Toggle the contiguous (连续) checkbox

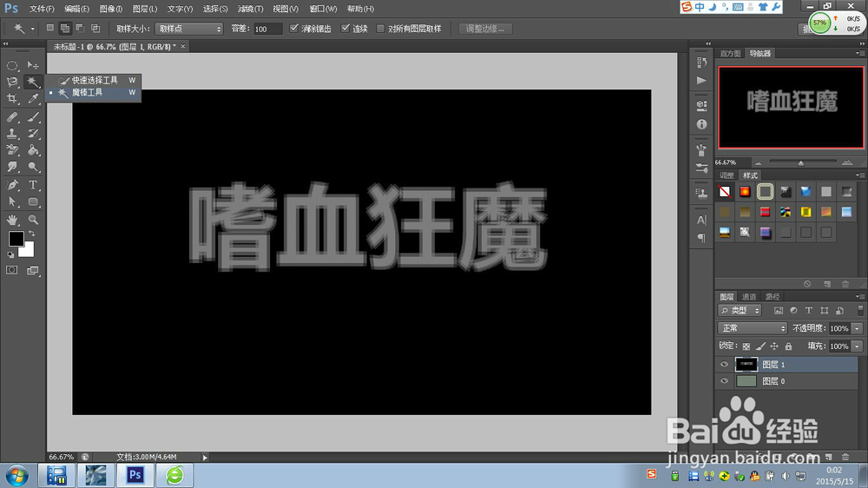[345, 29]
